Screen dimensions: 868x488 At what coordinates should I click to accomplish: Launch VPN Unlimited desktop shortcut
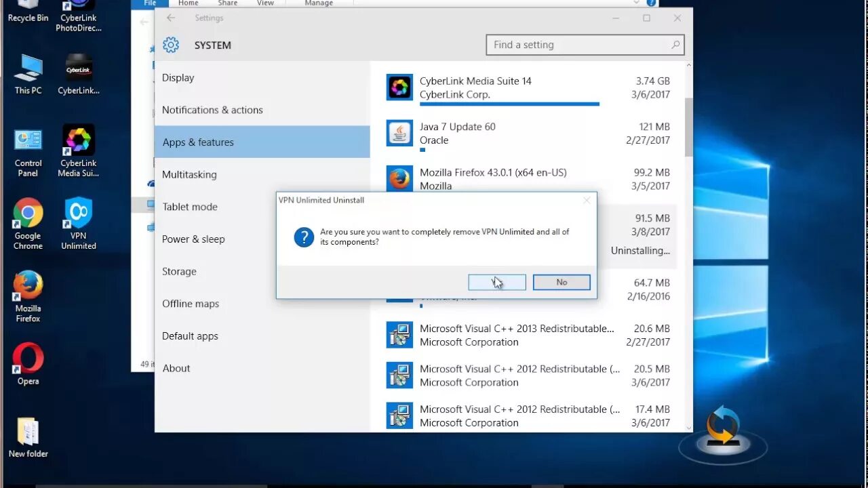point(79,224)
